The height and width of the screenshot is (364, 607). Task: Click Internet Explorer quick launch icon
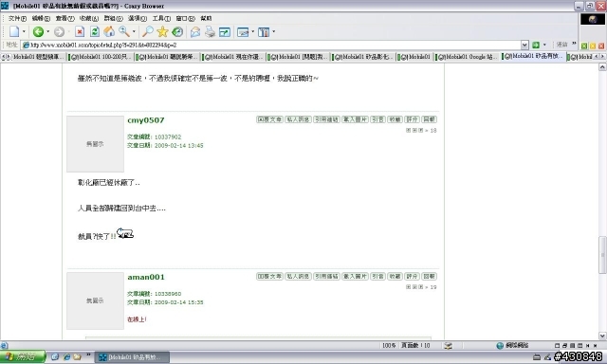point(66,356)
